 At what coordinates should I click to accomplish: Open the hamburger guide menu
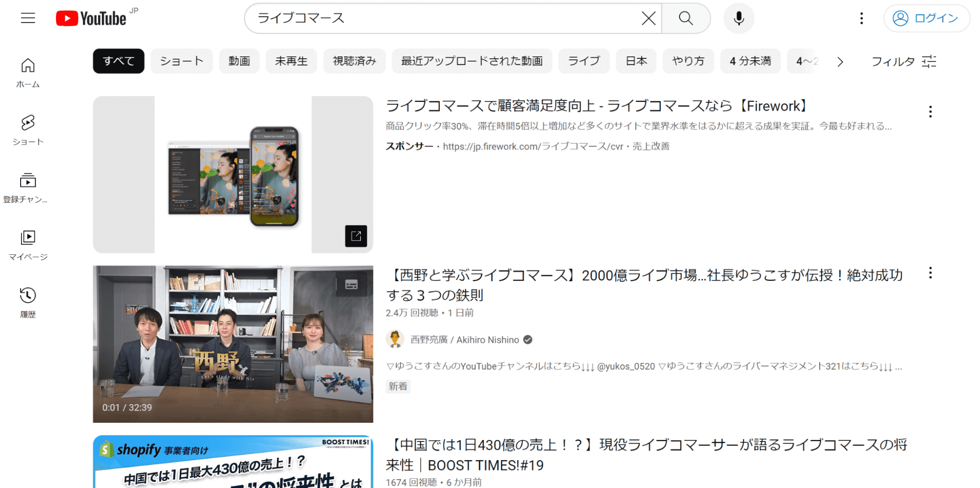28,18
